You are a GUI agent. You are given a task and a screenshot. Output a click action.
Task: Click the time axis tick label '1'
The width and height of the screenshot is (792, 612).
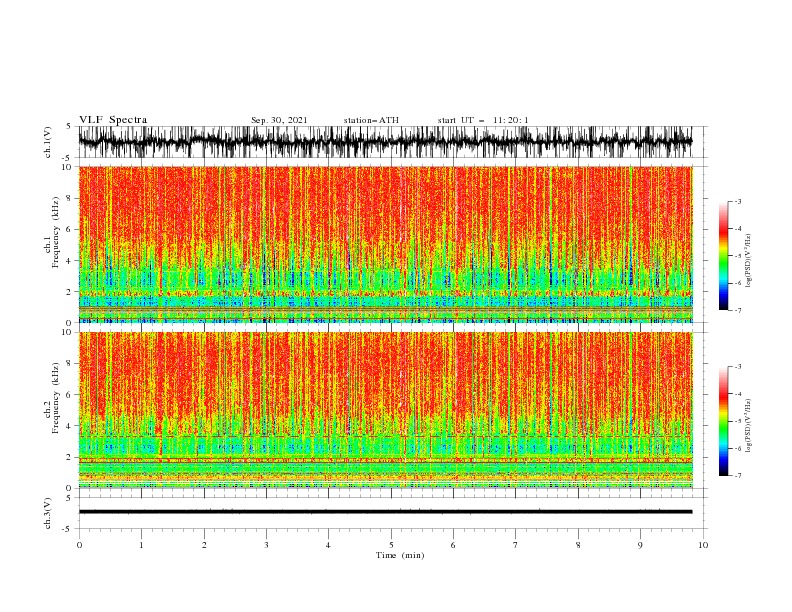click(141, 545)
